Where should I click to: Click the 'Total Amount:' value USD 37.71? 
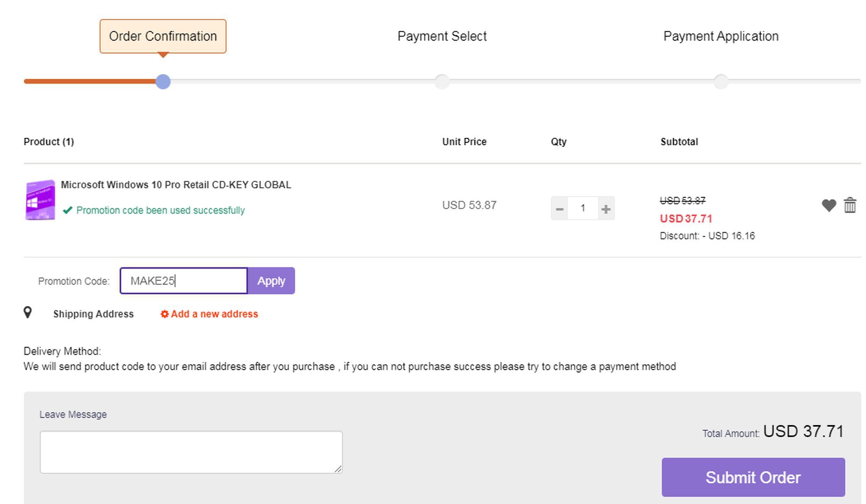pos(804,431)
